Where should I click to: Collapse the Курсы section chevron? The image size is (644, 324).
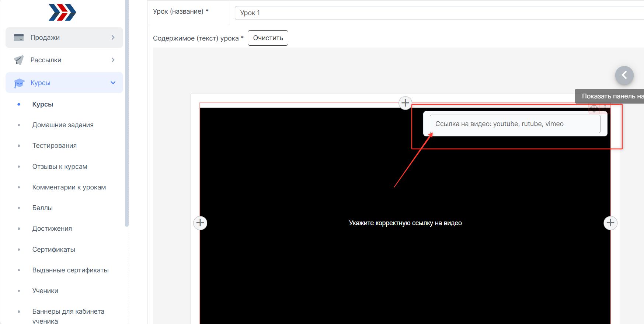113,83
